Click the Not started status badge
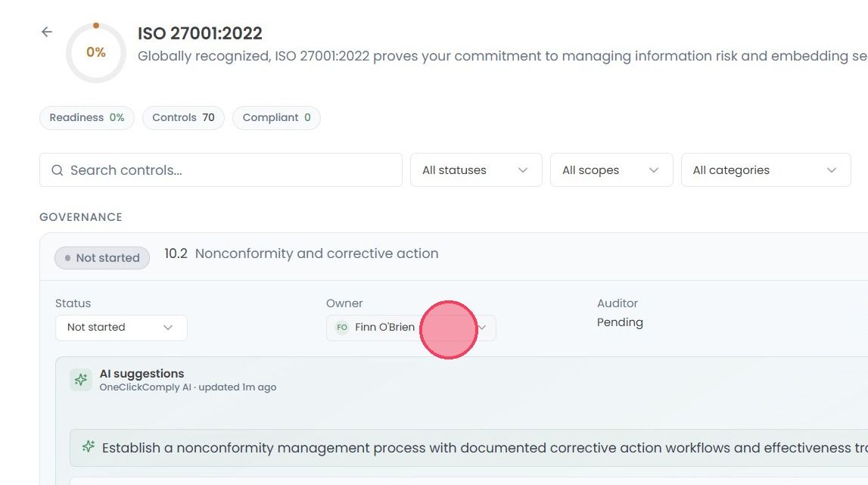 point(102,258)
